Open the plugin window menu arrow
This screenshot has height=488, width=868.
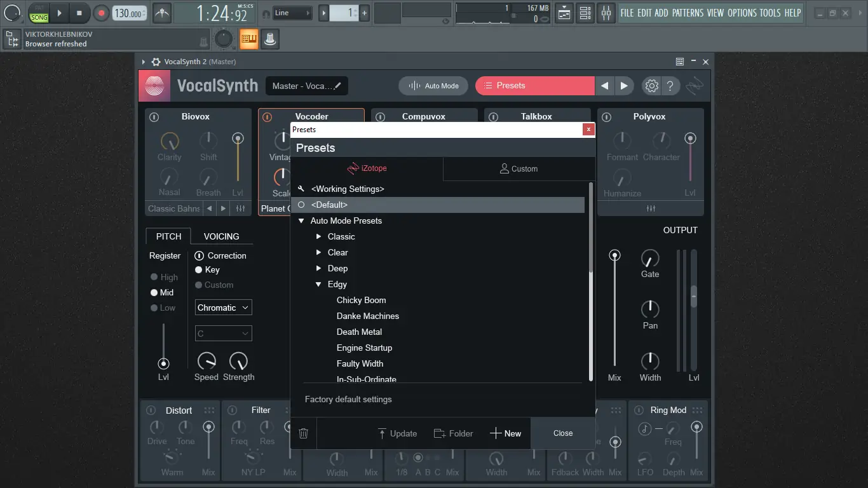(144, 62)
